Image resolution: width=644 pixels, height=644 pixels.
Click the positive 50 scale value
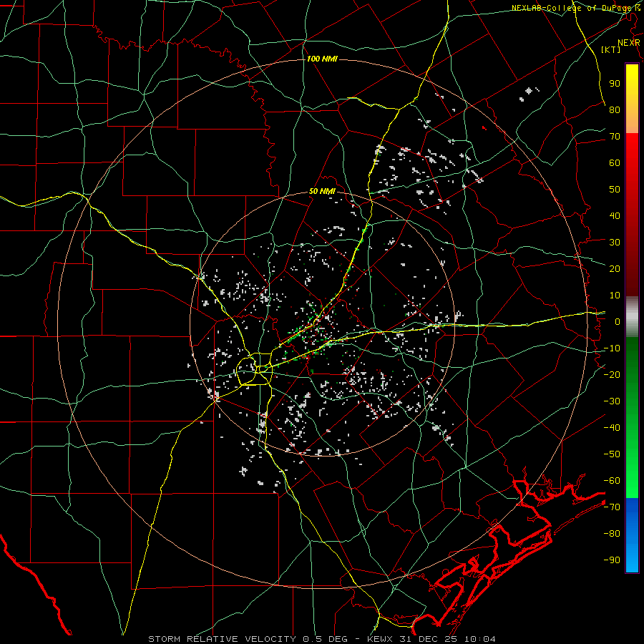615,190
